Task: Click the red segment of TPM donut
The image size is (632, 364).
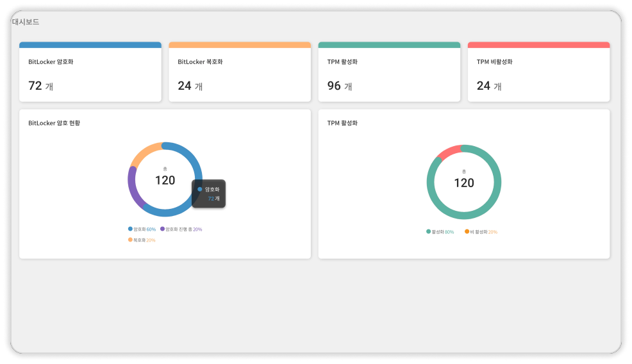Action: (449, 151)
